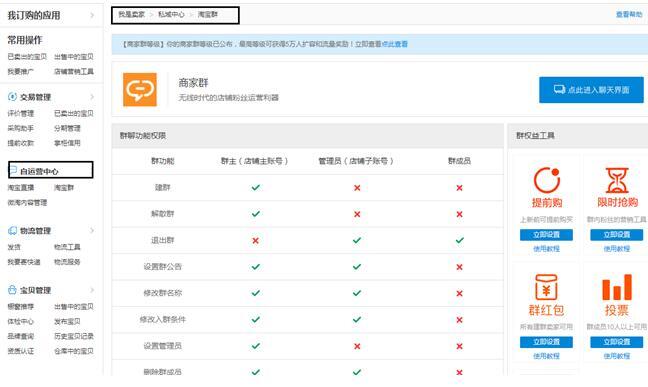Click 点此查看 link in notice banner
Viewport: 648px width, 387px height.
394,44
